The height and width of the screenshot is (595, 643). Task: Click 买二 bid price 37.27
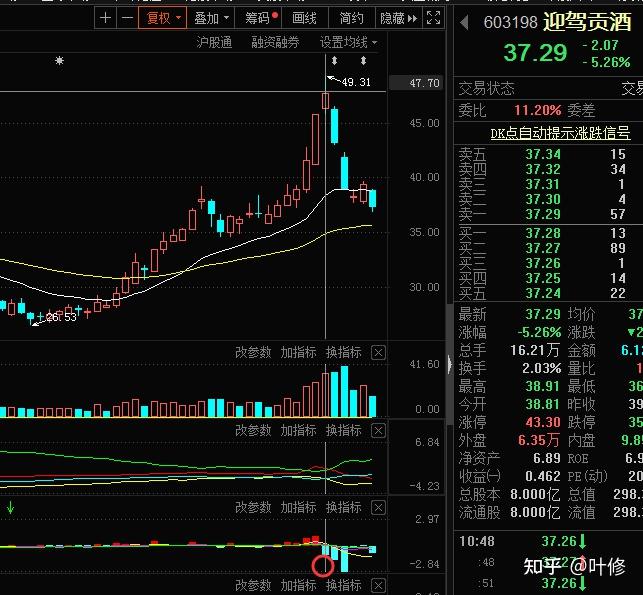(543, 248)
